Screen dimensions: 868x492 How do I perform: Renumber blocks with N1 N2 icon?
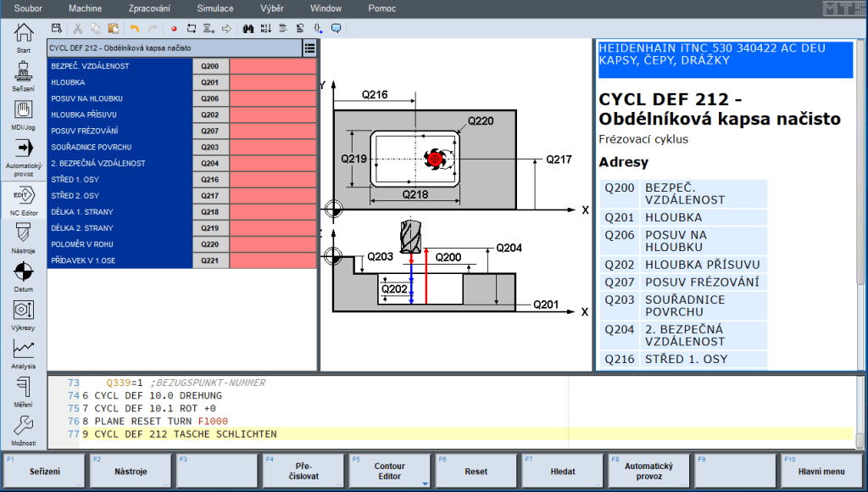[266, 28]
